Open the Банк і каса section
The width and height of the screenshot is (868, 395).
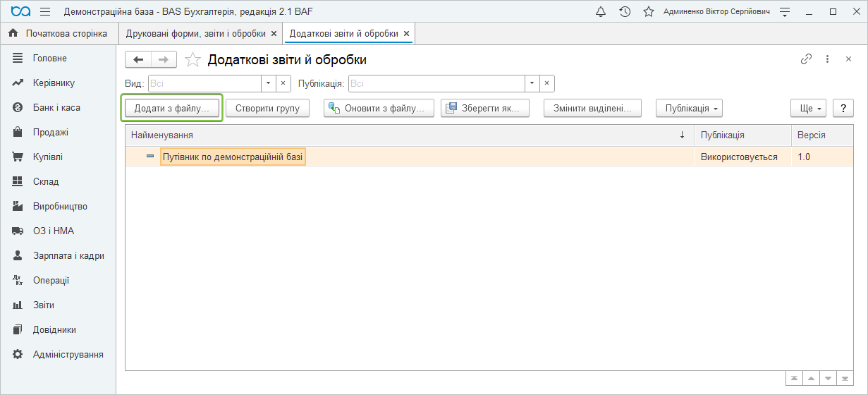tap(56, 107)
